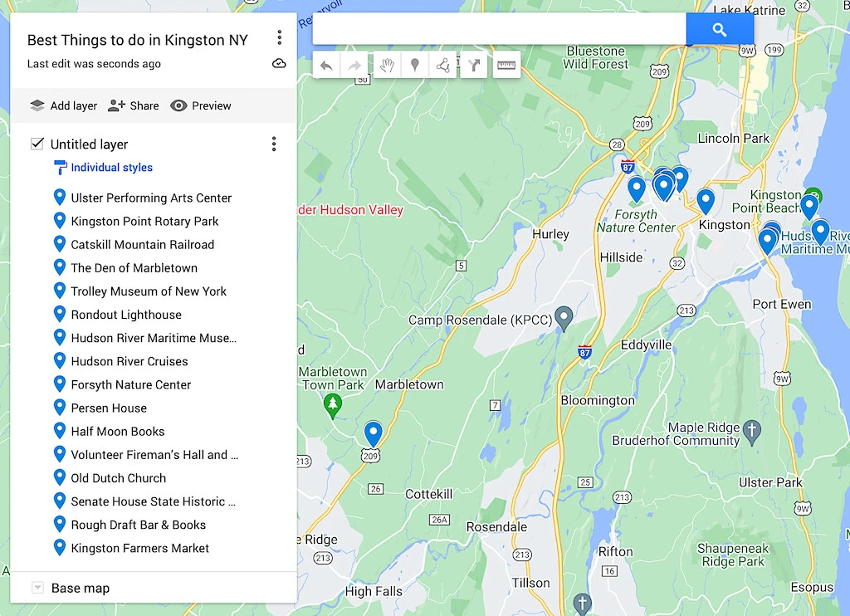Viewport: 850px width, 616px height.
Task: Select the add marker tool
Action: click(415, 66)
